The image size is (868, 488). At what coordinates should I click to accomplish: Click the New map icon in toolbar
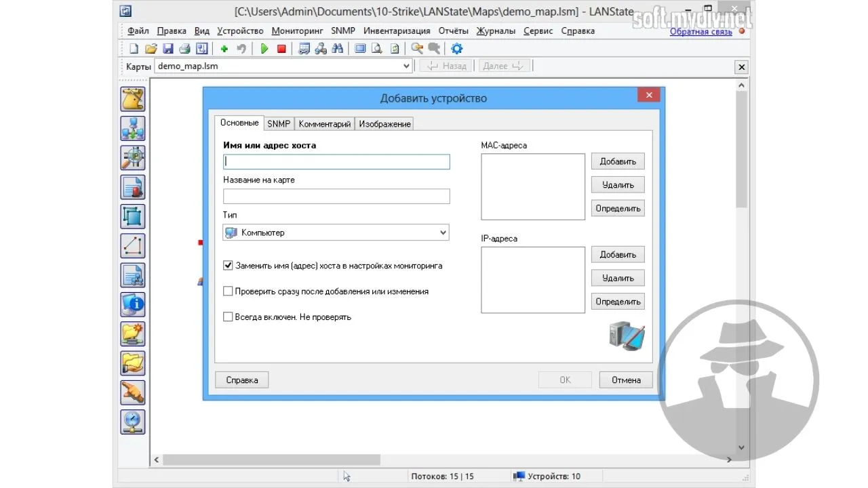point(134,49)
